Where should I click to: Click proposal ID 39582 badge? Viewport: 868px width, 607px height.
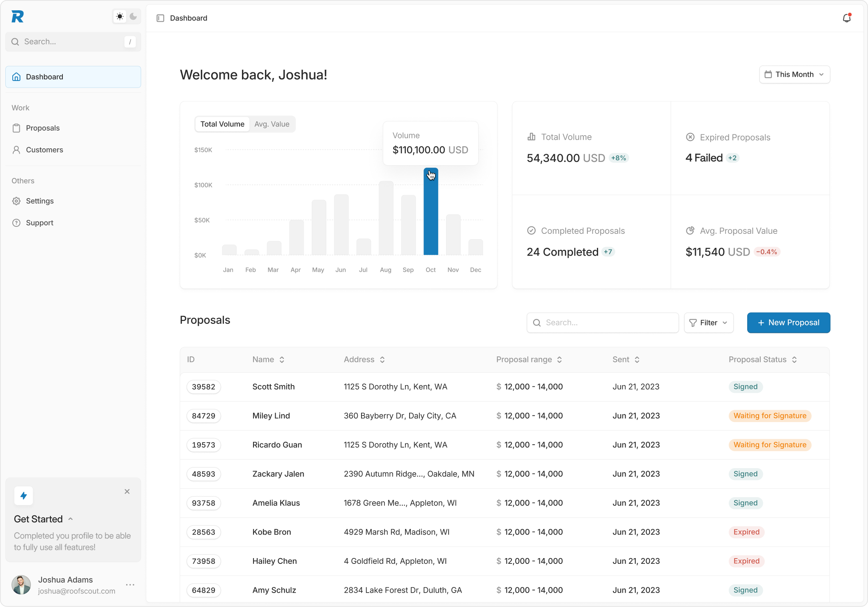[x=204, y=387]
